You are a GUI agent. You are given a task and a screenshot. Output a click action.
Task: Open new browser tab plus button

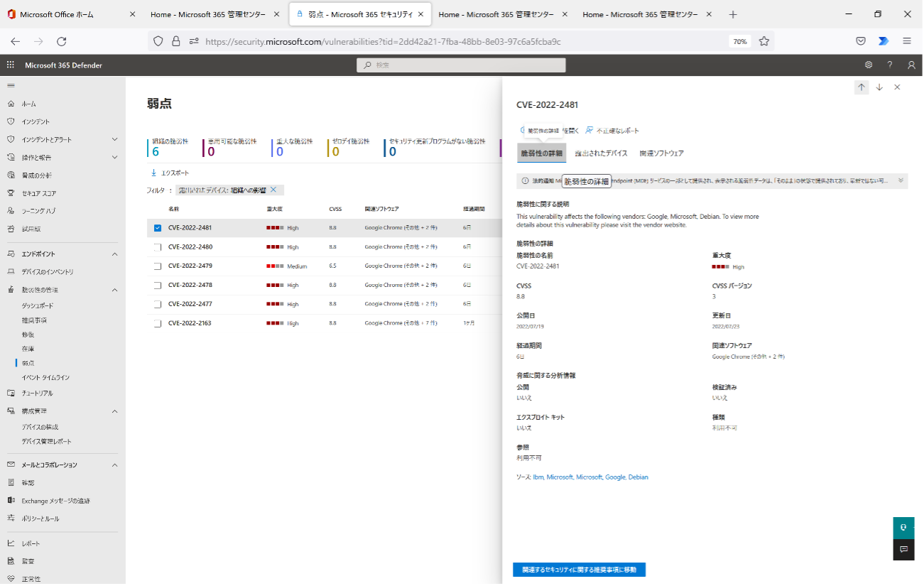733,14
